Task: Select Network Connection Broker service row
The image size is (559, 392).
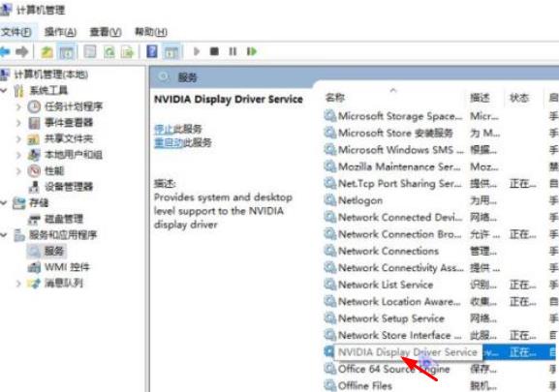Action: [x=441, y=234]
